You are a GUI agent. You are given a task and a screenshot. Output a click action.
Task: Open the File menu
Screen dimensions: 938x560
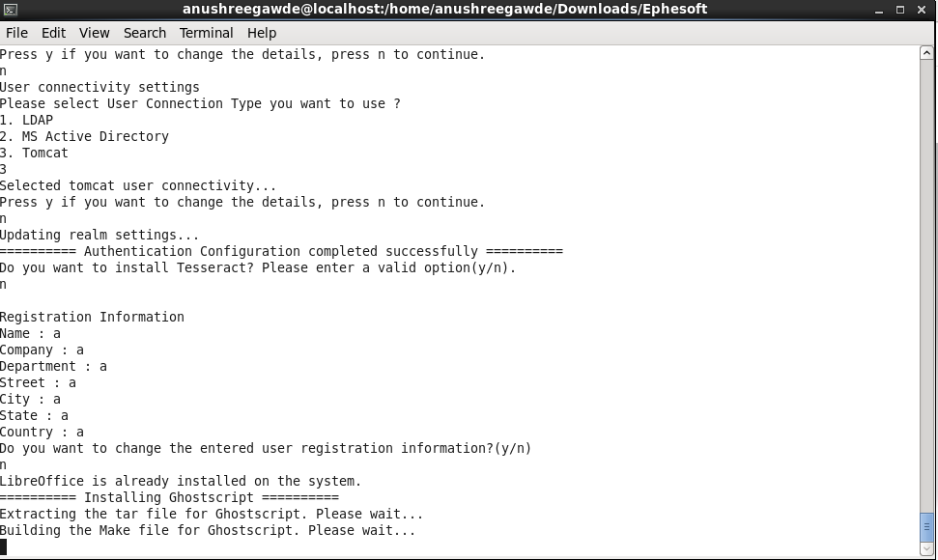click(16, 33)
